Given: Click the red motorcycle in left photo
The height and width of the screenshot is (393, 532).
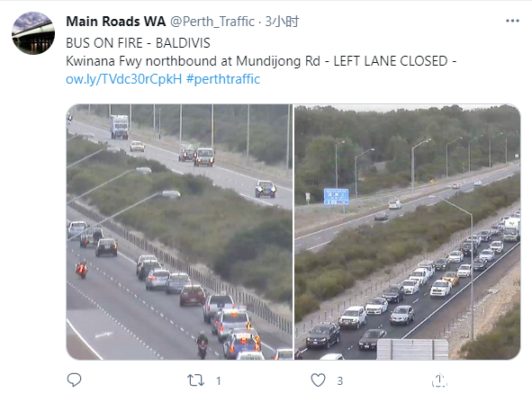Looking at the screenshot, I should coord(81,270).
